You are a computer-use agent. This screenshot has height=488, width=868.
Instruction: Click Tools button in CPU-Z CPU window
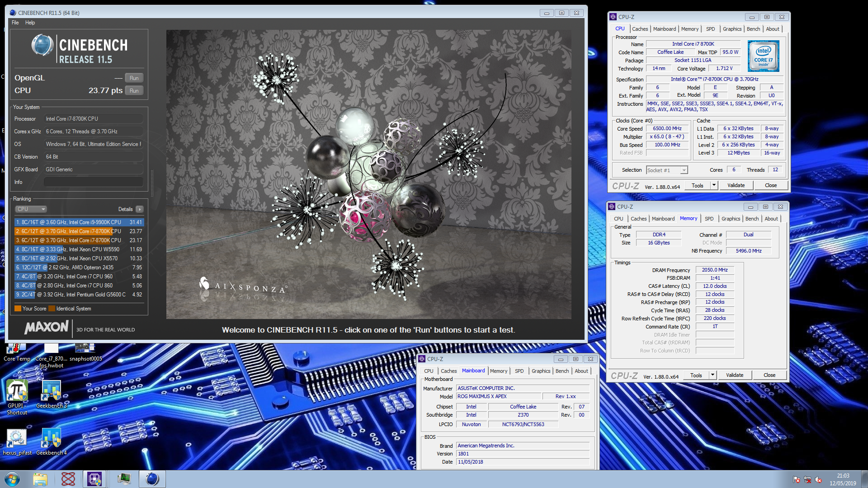698,185
